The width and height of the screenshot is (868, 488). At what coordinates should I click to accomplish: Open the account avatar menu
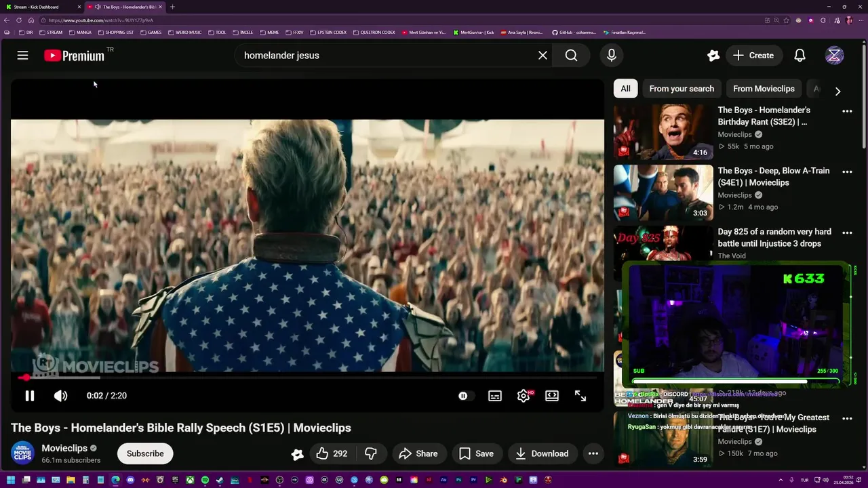[x=834, y=56]
